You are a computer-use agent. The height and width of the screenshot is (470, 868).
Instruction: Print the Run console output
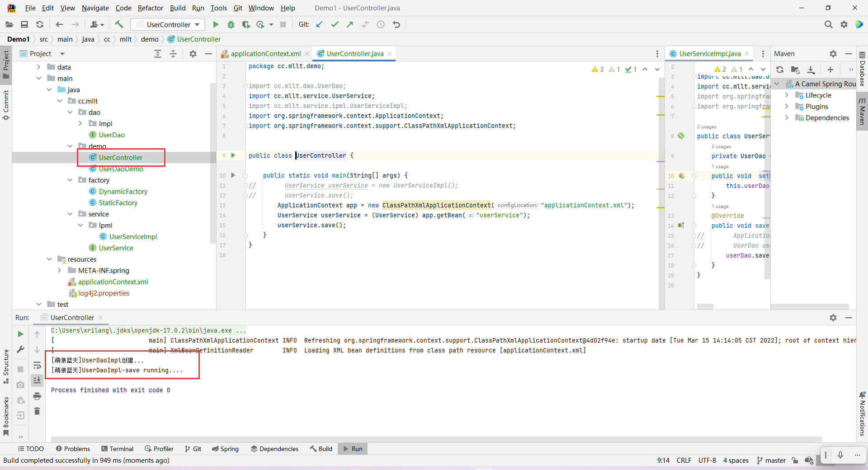click(37, 396)
